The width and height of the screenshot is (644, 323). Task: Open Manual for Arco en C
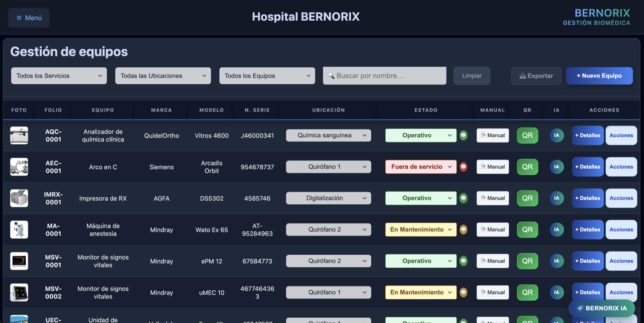(x=493, y=167)
